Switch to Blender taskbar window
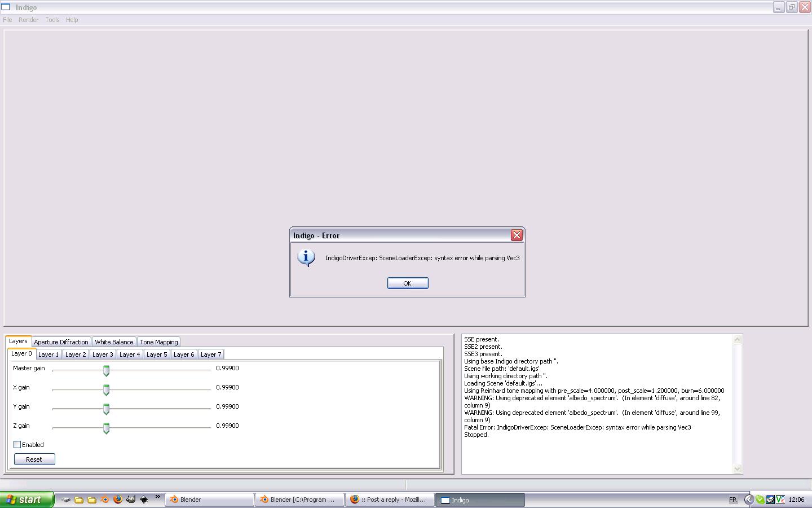The height and width of the screenshot is (508, 812). click(209, 500)
